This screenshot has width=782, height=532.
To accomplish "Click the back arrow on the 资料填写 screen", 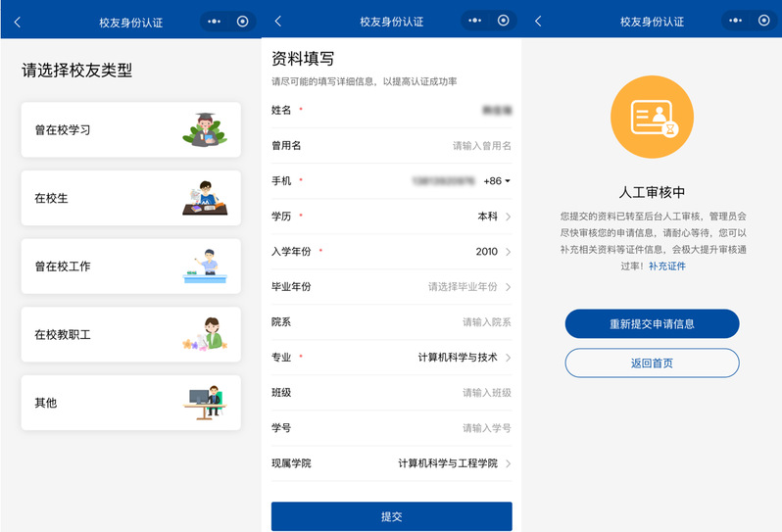I will pyautogui.click(x=278, y=21).
